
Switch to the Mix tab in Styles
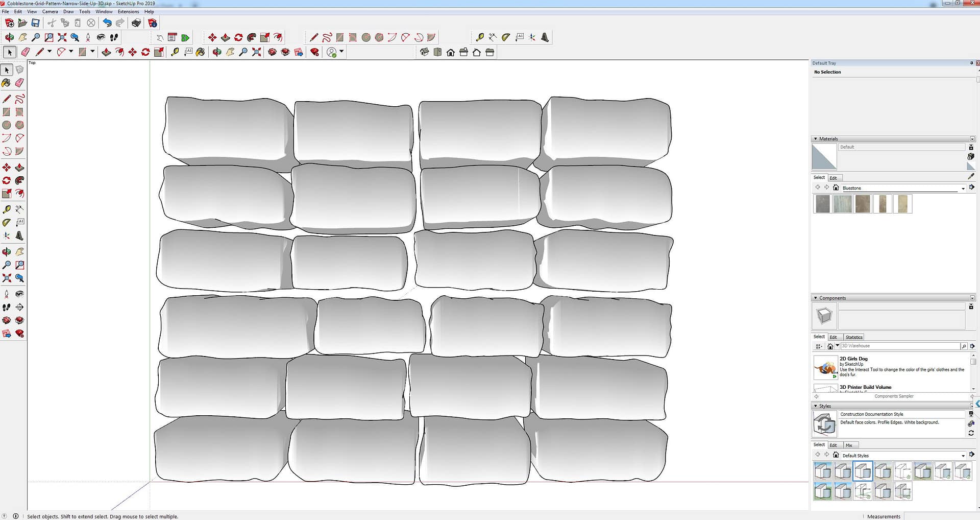[x=849, y=445]
